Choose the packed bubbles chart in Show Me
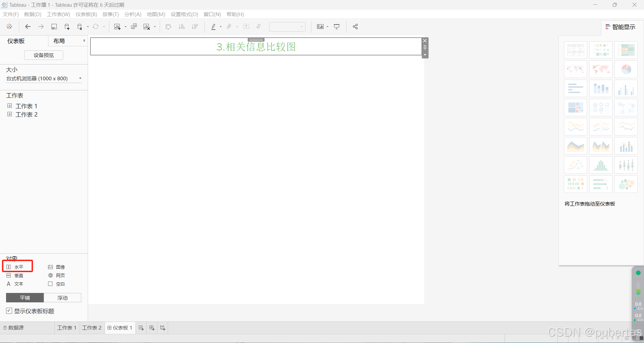This screenshot has width=644, height=343. click(x=626, y=184)
